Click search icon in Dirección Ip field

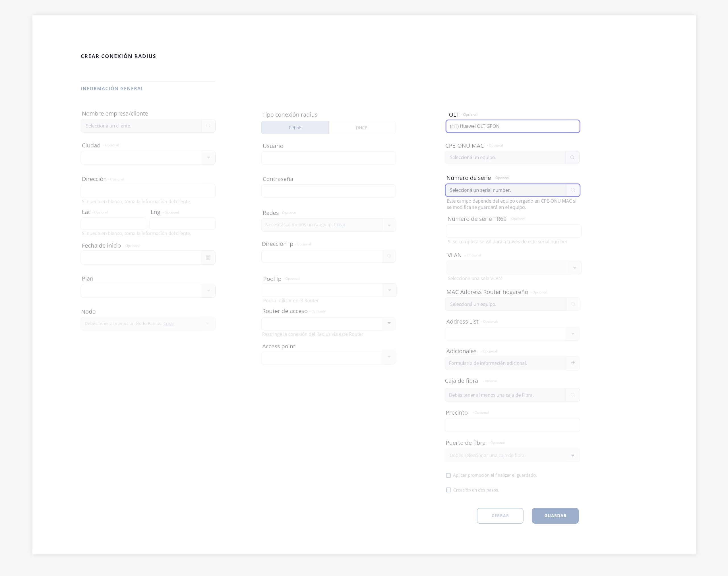(x=389, y=256)
